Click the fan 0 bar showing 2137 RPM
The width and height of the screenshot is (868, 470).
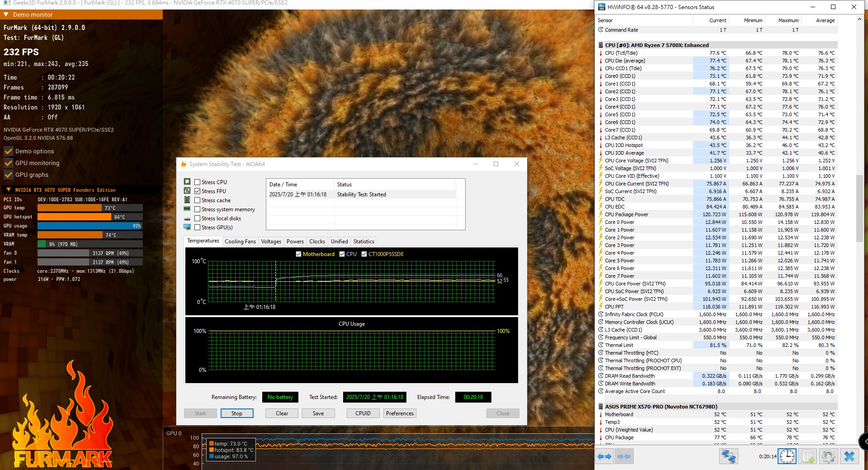coord(90,253)
